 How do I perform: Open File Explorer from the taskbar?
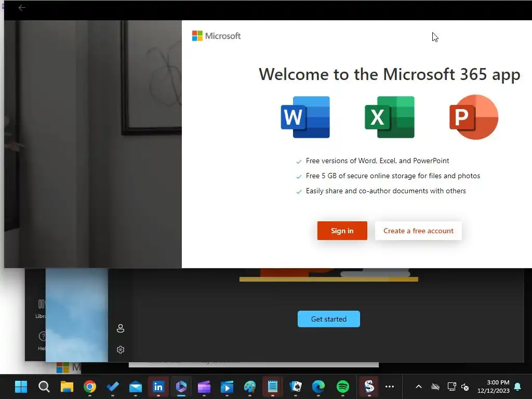(x=67, y=387)
